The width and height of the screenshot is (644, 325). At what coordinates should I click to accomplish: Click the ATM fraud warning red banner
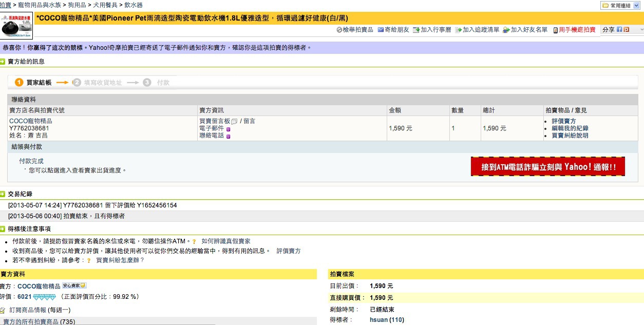coord(547,167)
